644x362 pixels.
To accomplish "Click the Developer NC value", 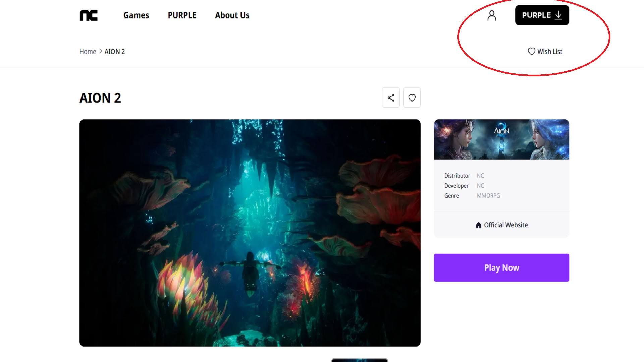I will 480,186.
